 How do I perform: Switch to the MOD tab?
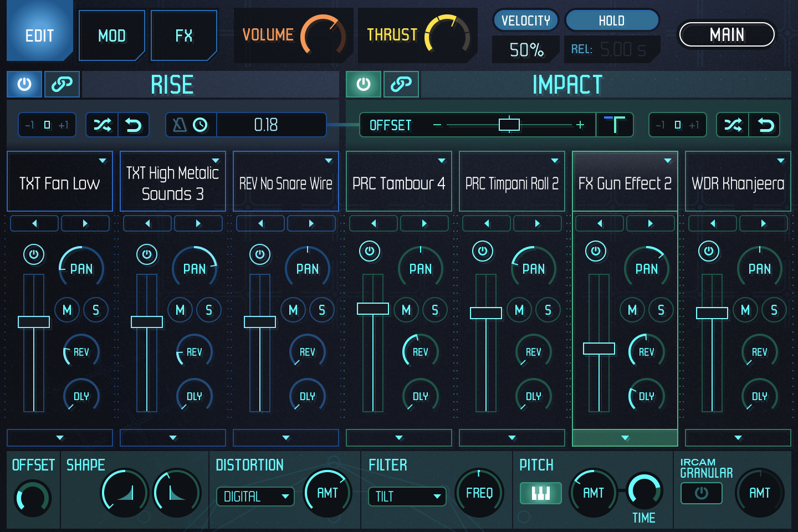point(112,35)
